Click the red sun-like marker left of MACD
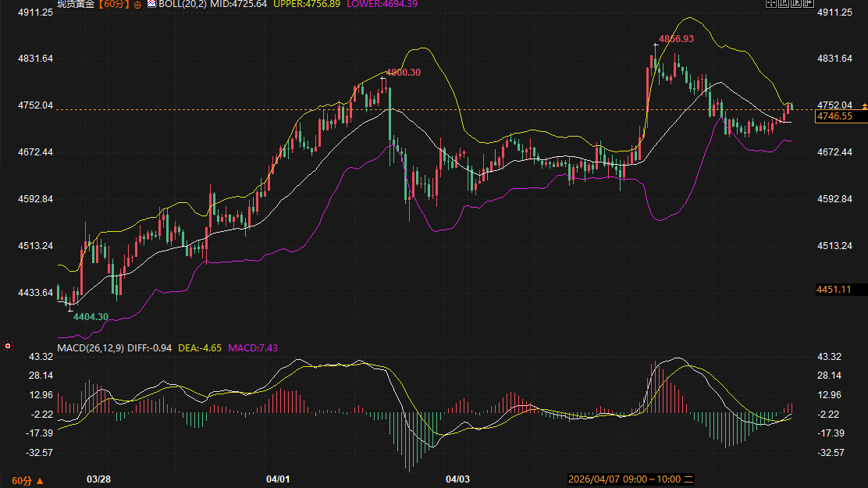 [8, 345]
